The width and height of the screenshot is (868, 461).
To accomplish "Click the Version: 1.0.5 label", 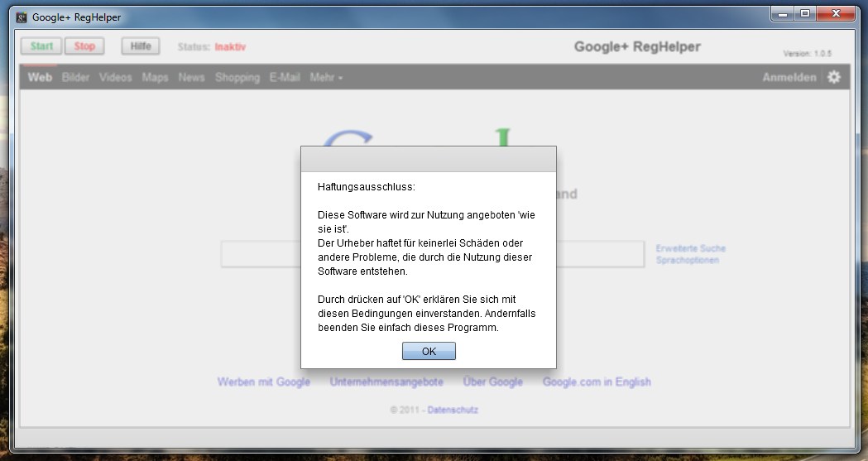I will pos(807,54).
